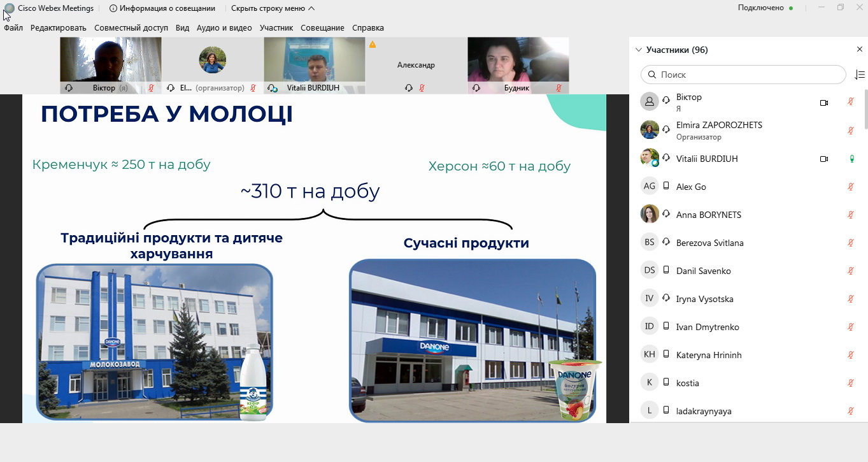Image resolution: width=868 pixels, height=462 pixels.
Task: Click the phone device icon beside Alex Go
Action: click(666, 187)
